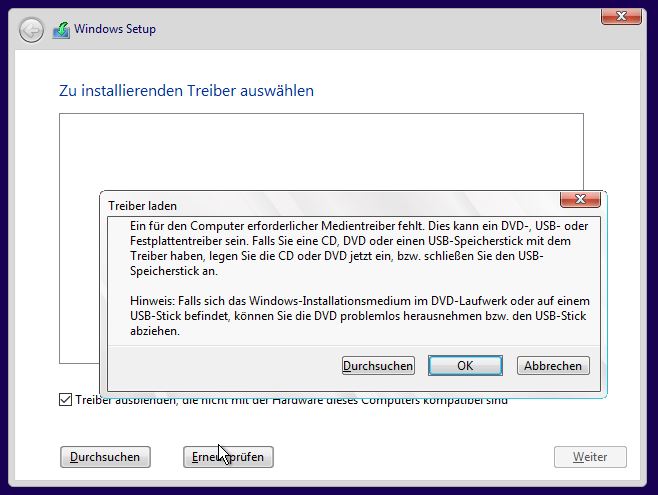Click inside the empty driver list box

coord(320,150)
